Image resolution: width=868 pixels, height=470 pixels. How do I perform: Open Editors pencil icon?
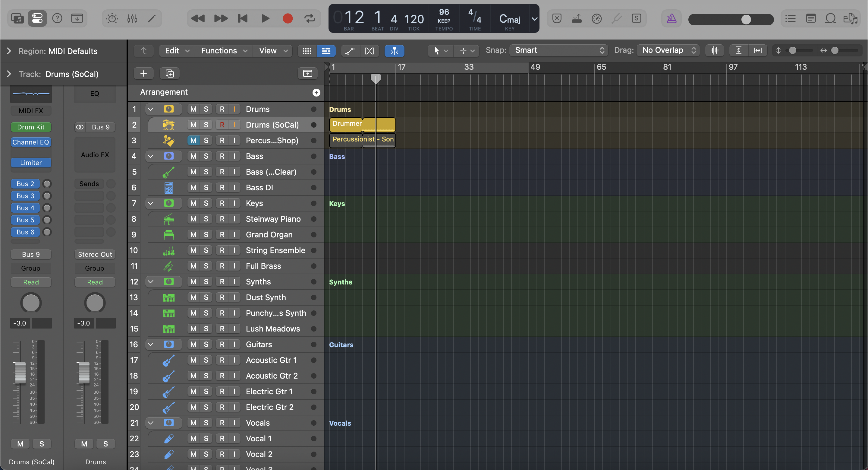coord(152,18)
